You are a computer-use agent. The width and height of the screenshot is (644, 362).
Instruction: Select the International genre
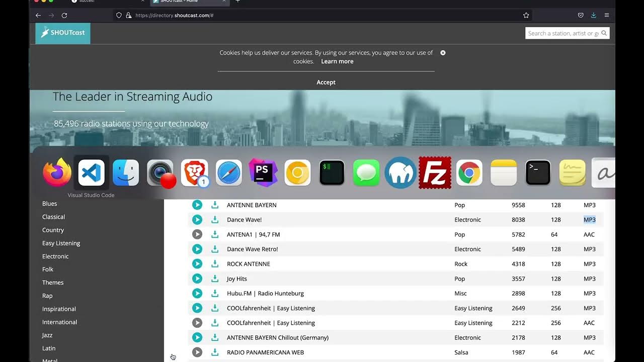59,322
